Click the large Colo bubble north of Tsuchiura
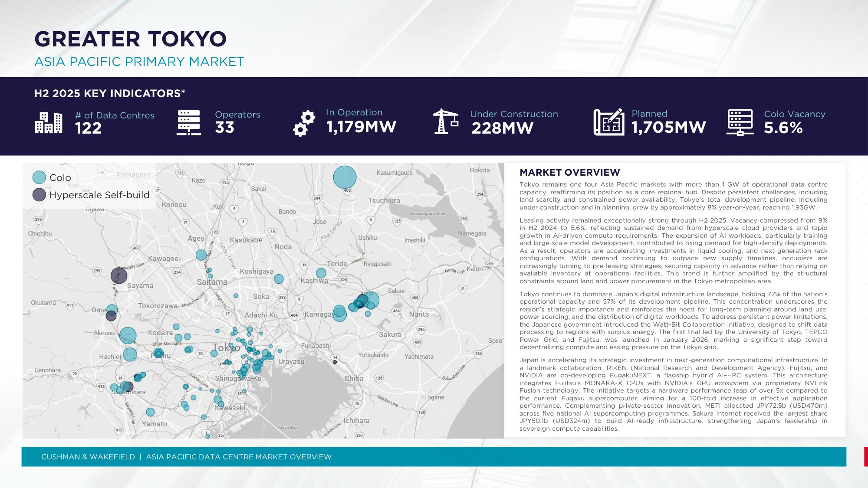 [x=345, y=177]
